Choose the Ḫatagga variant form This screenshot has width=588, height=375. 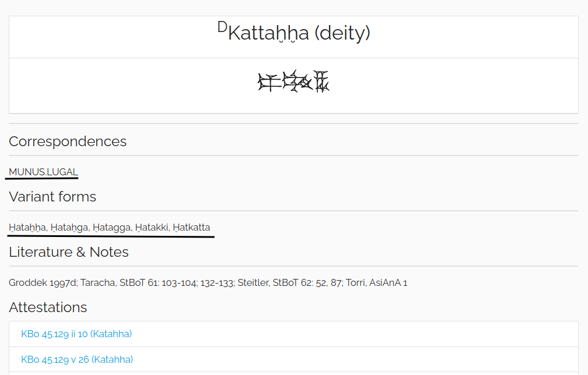click(112, 227)
